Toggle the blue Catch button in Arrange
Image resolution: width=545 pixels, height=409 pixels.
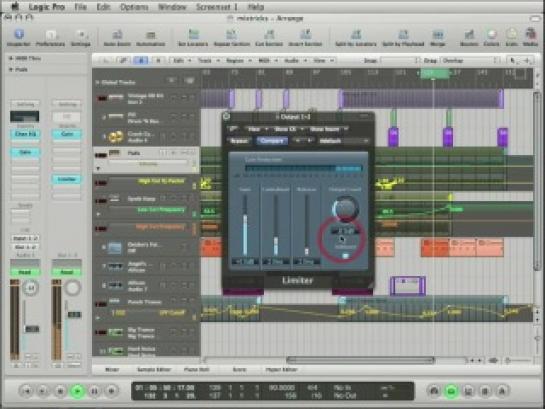tap(141, 60)
